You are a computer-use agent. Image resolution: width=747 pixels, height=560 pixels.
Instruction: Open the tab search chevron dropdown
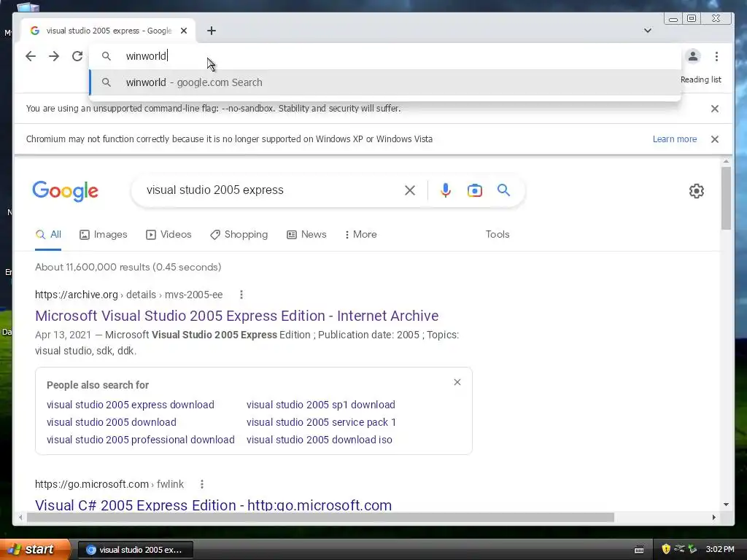(648, 31)
